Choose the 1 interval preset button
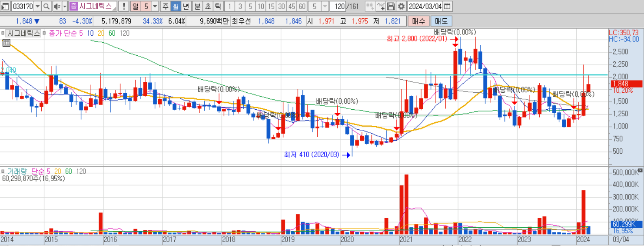The image size is (644, 246). (230, 6)
